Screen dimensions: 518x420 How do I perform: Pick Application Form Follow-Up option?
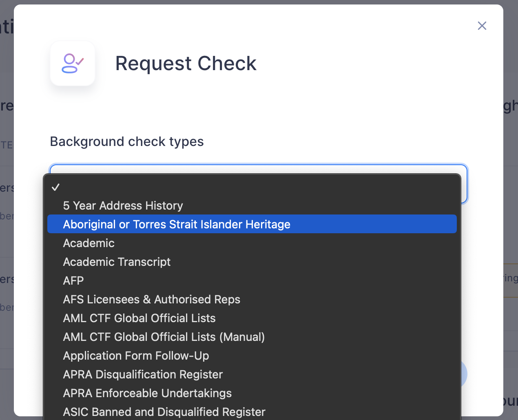point(136,356)
